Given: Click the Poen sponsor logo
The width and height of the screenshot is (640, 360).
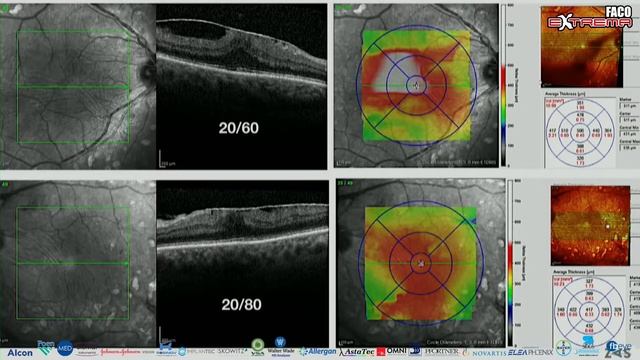Looking at the screenshot, I should point(45,347).
